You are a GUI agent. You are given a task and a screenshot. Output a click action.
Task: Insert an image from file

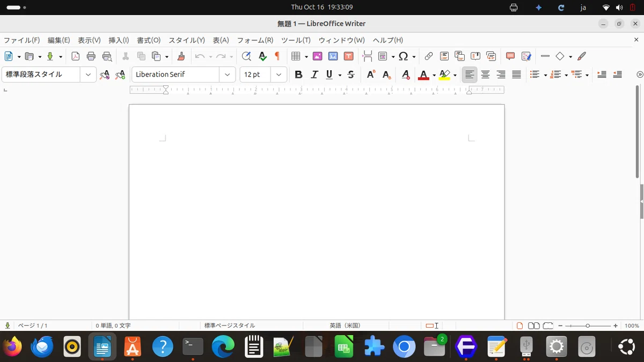point(317,56)
